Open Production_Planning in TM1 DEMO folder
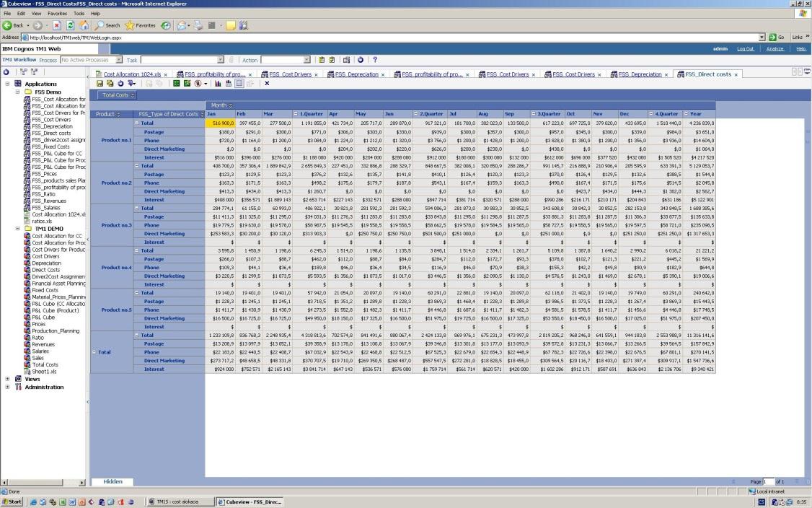This screenshot has height=508, width=812. pos(56,330)
